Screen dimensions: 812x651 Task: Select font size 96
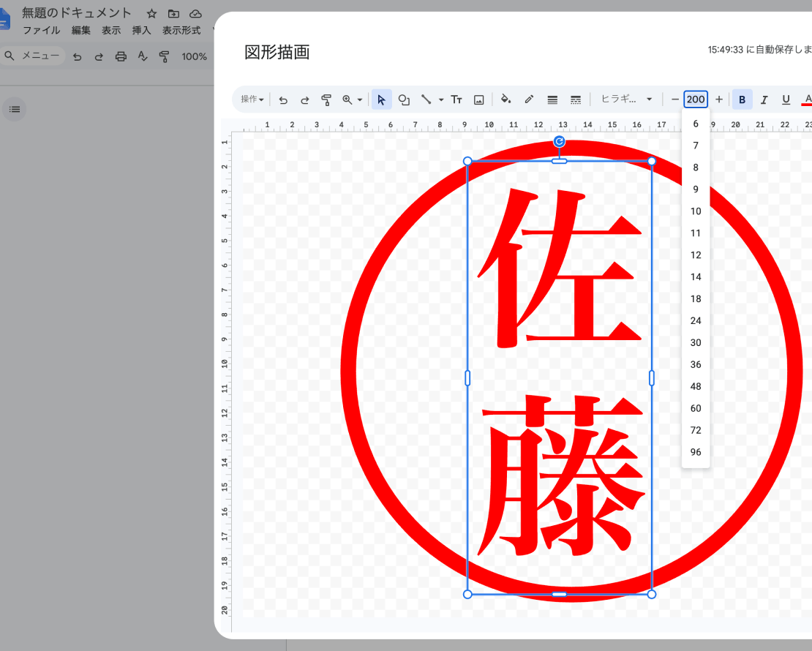[696, 452]
